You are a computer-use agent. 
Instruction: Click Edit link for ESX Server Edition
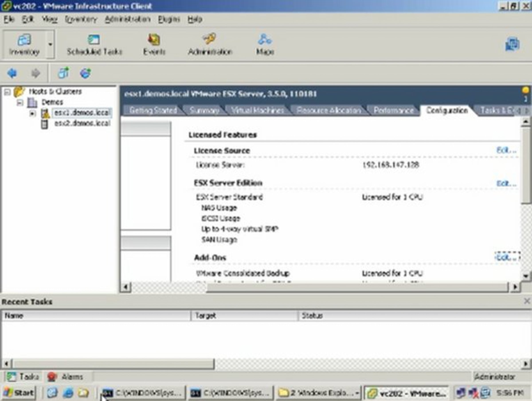(507, 183)
